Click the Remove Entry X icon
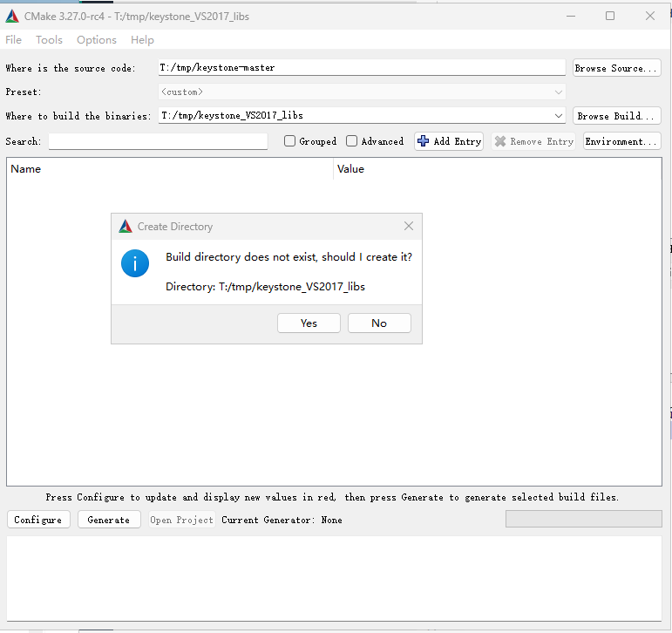This screenshot has height=633, width=672. [x=500, y=141]
